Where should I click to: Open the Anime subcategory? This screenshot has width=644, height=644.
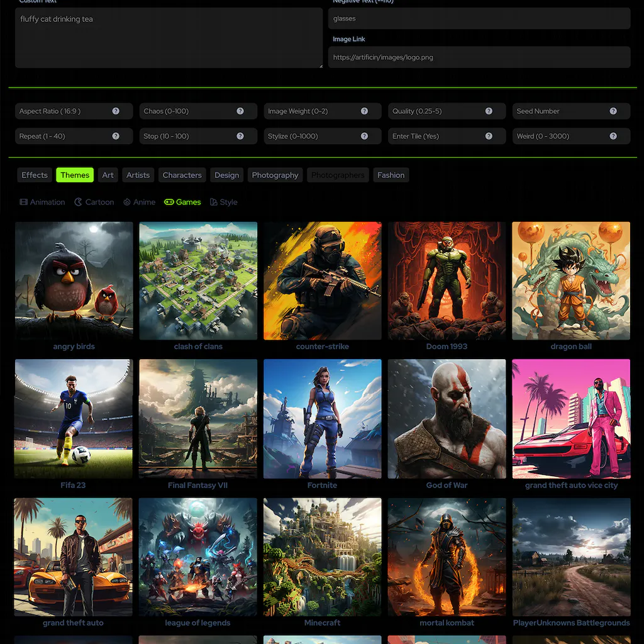tap(139, 202)
